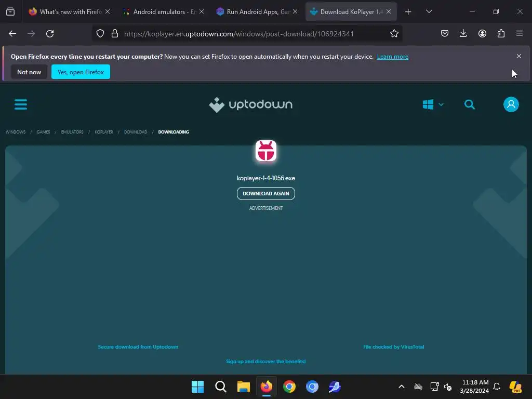The width and height of the screenshot is (532, 399).
Task: Open Firefox View tabs list icon
Action: (10, 12)
